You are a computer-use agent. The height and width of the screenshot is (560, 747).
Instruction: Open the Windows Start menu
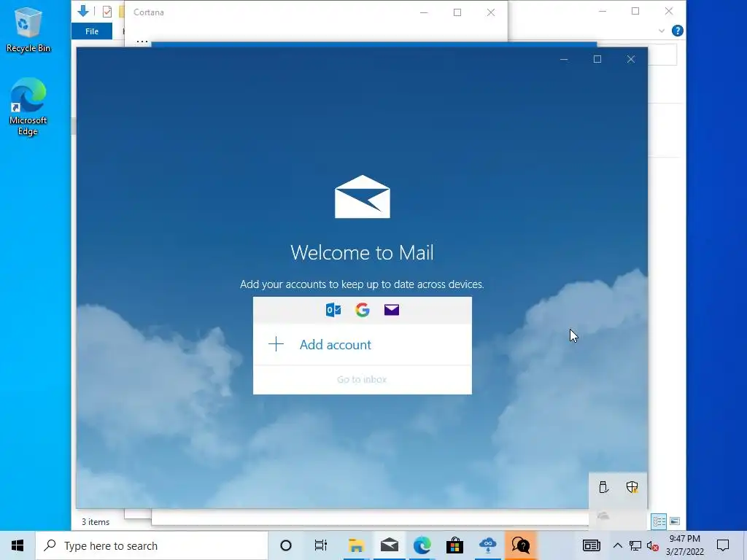[18, 545]
